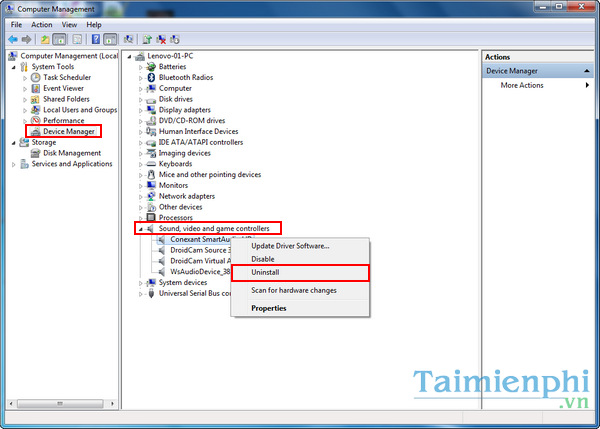
Task: Select the Bluetooth Radios icon
Action: tap(152, 78)
